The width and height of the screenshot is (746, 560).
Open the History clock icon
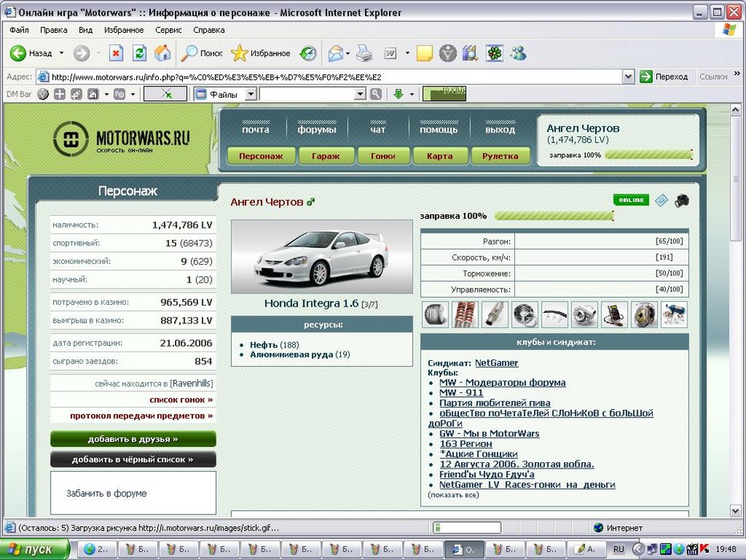pyautogui.click(x=308, y=53)
